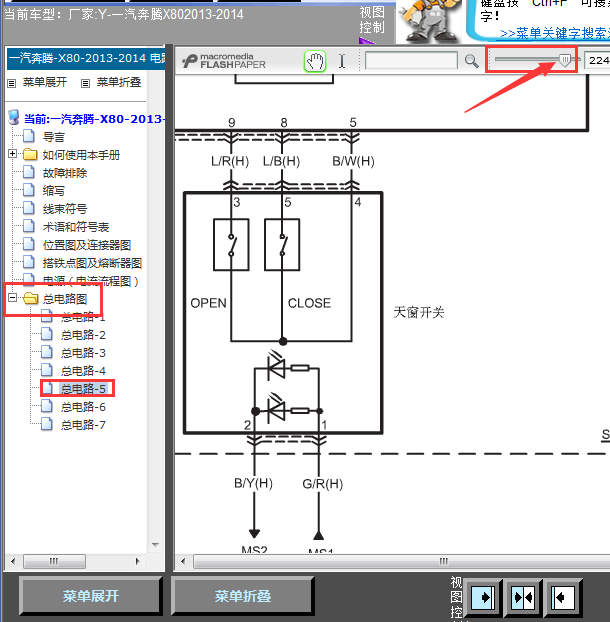Click the zoom slider handle
Screen dimensions: 610x622
coord(565,60)
